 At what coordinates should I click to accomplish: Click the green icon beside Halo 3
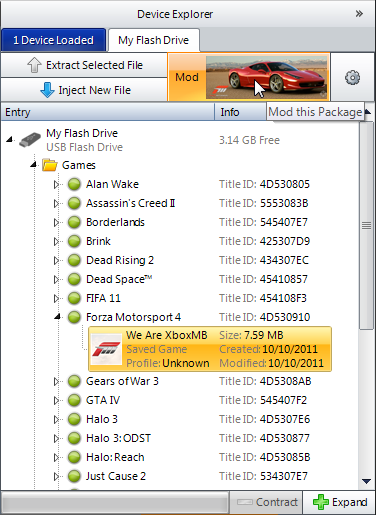(74, 419)
